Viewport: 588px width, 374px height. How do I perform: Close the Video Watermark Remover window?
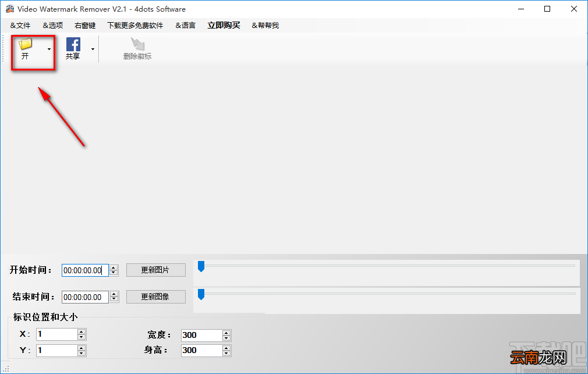[574, 9]
